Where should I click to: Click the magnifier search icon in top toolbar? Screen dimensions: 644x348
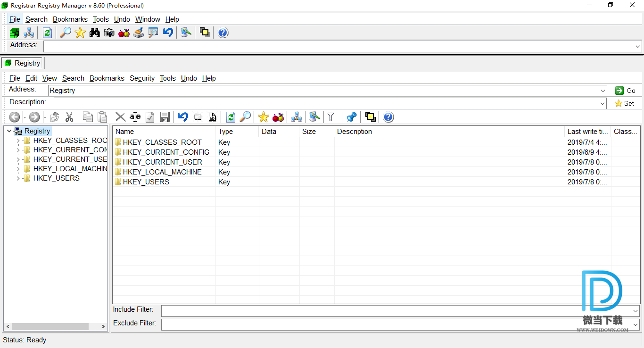tap(66, 33)
